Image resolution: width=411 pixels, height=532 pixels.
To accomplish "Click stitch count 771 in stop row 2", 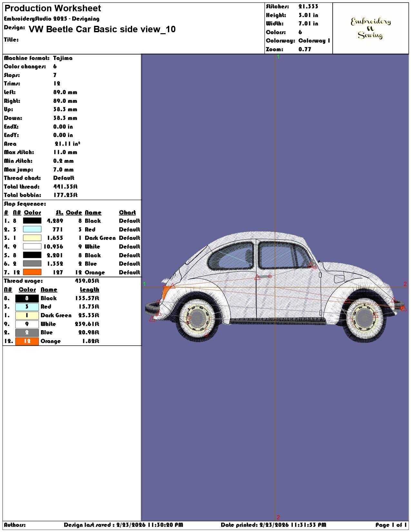I will [x=58, y=230].
